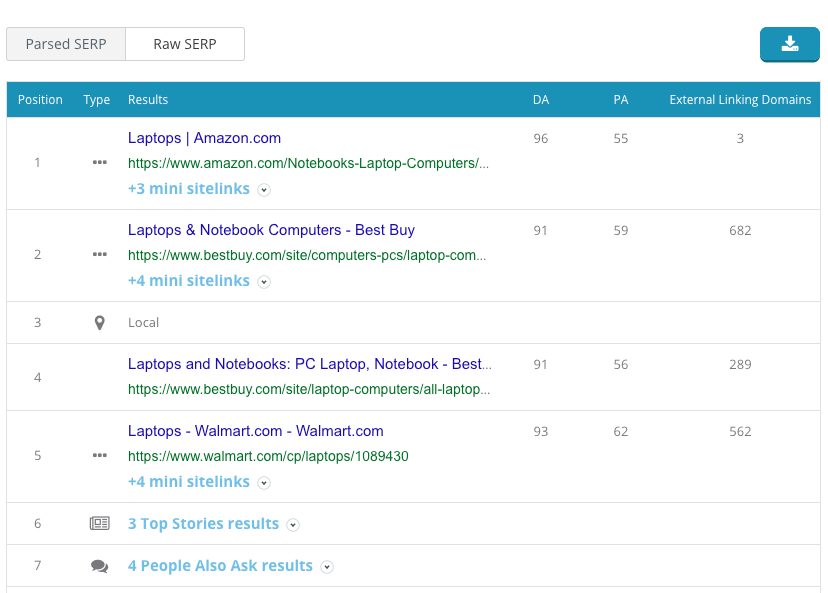This screenshot has width=828, height=593.
Task: Select the Parsed SERP tab
Action: pyautogui.click(x=65, y=43)
